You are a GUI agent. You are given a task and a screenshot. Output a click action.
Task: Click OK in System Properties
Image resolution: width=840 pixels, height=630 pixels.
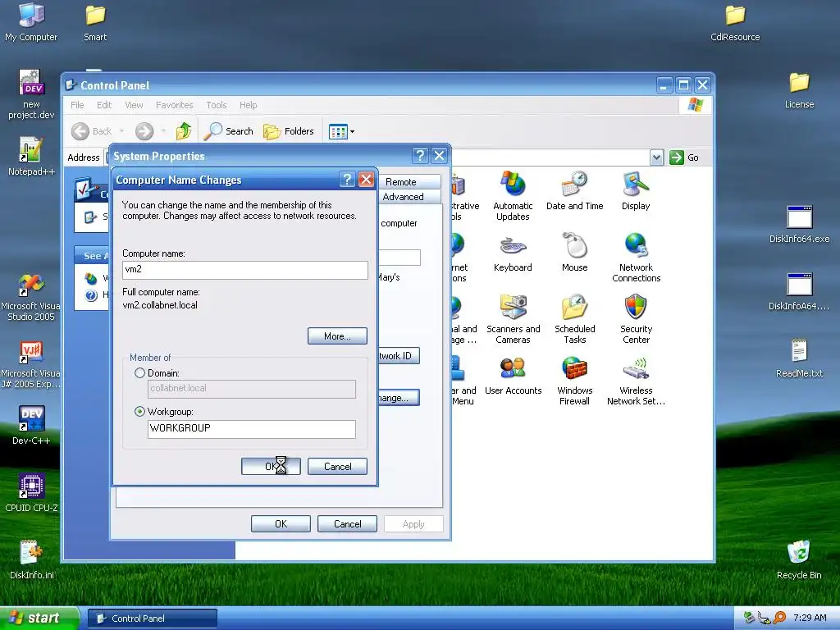pos(281,524)
